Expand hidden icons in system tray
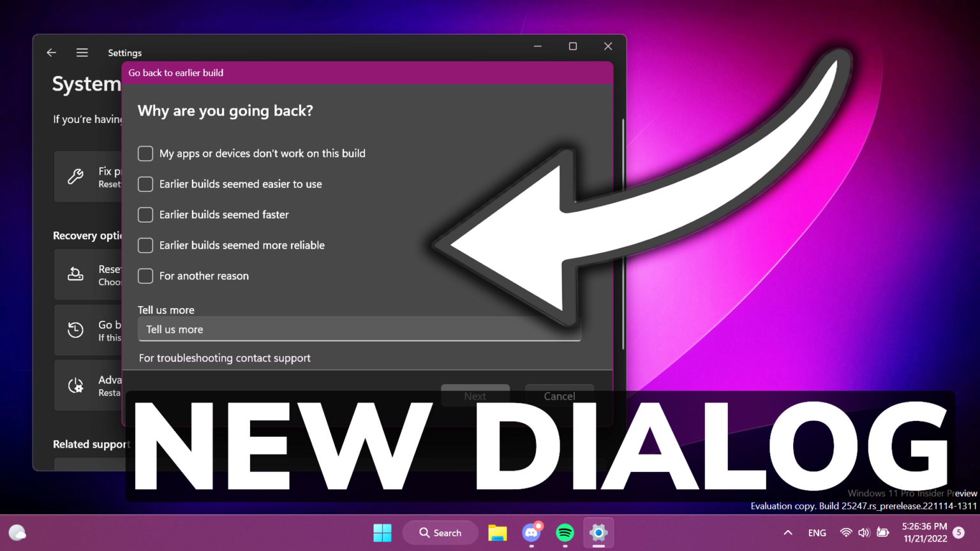The image size is (980, 551). [787, 533]
